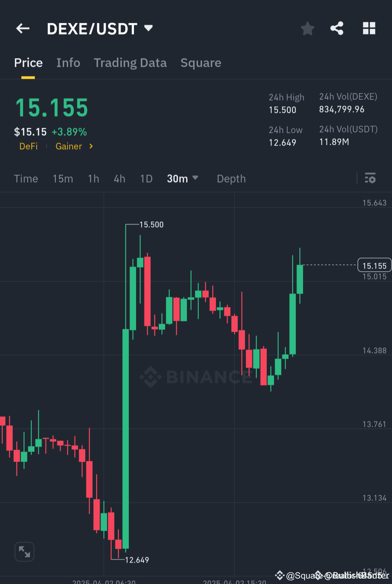Favorite DEXE/USDT with the star icon

(x=307, y=28)
